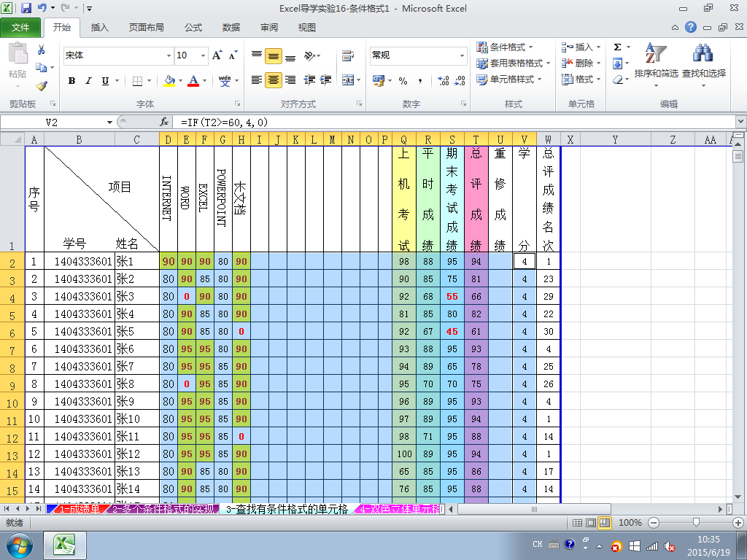Click the increase decimal icon

pyautogui.click(x=443, y=80)
